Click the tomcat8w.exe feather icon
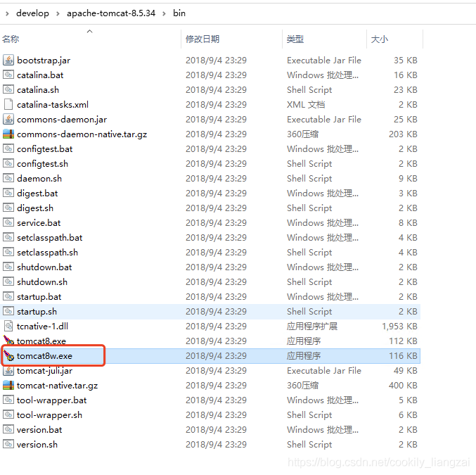476x475 pixels. coord(8,355)
